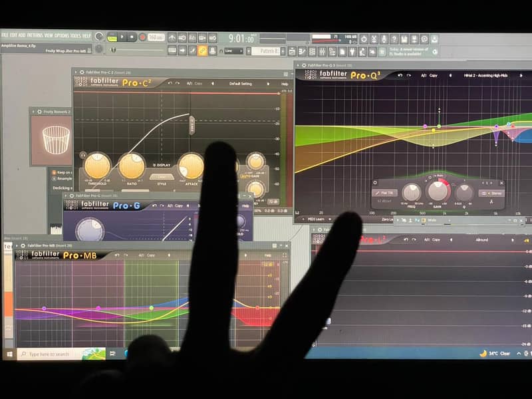532x399 pixels.
Task: Toggle the highlighted orange link snap icon
Action: click(x=203, y=51)
